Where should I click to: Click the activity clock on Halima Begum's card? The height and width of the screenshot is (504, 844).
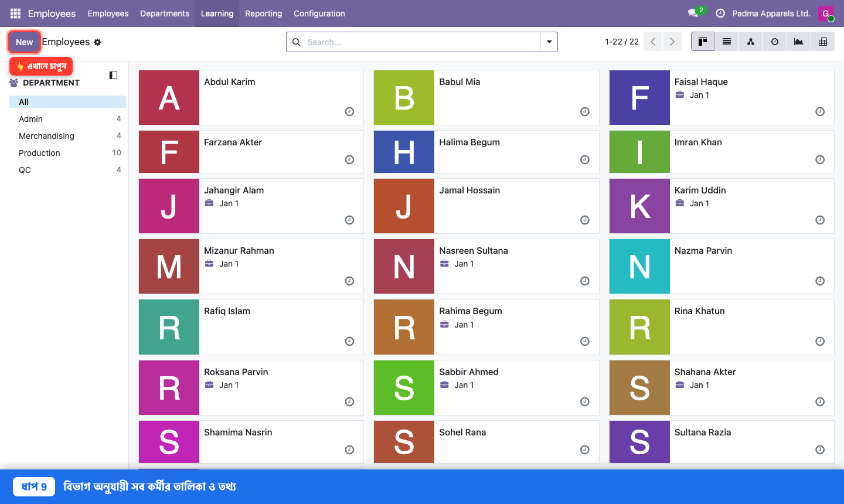click(585, 159)
